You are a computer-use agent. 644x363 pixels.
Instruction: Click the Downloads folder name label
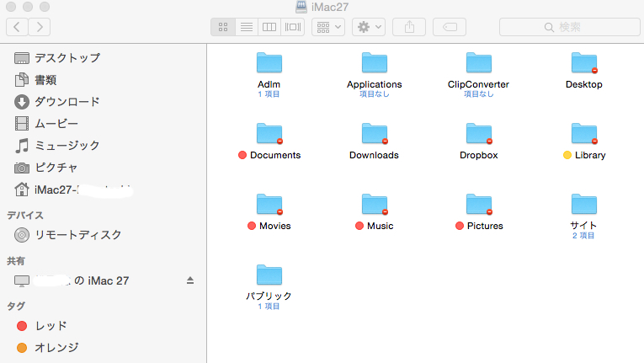click(374, 155)
